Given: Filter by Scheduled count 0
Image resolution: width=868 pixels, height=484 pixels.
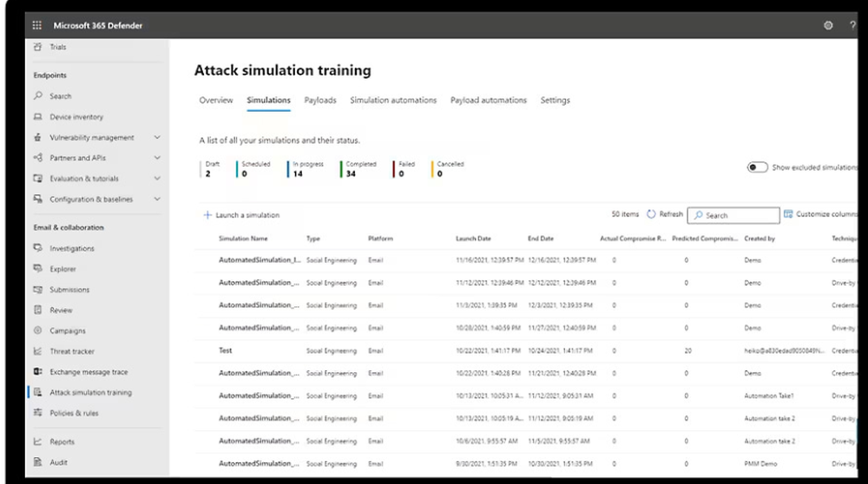Looking at the screenshot, I should tap(254, 169).
